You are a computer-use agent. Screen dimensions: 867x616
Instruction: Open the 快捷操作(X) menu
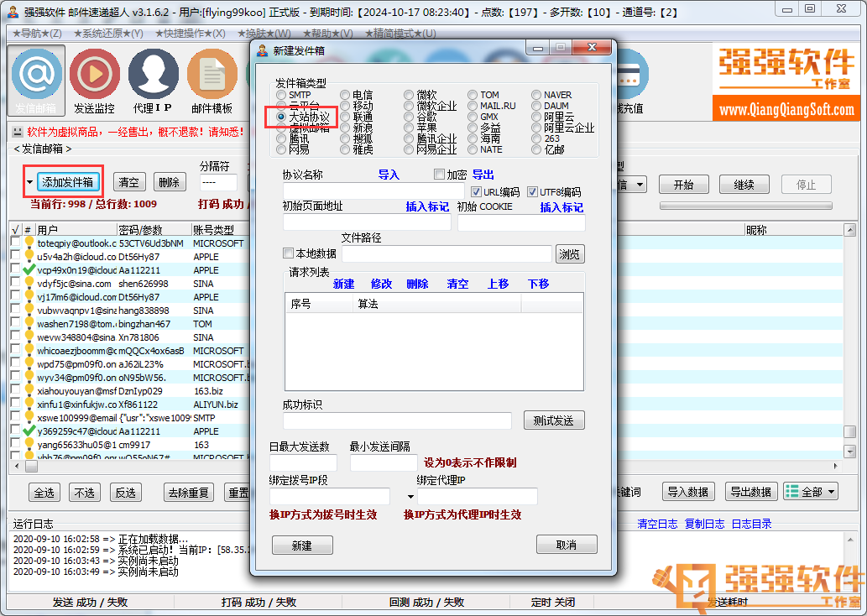point(191,34)
